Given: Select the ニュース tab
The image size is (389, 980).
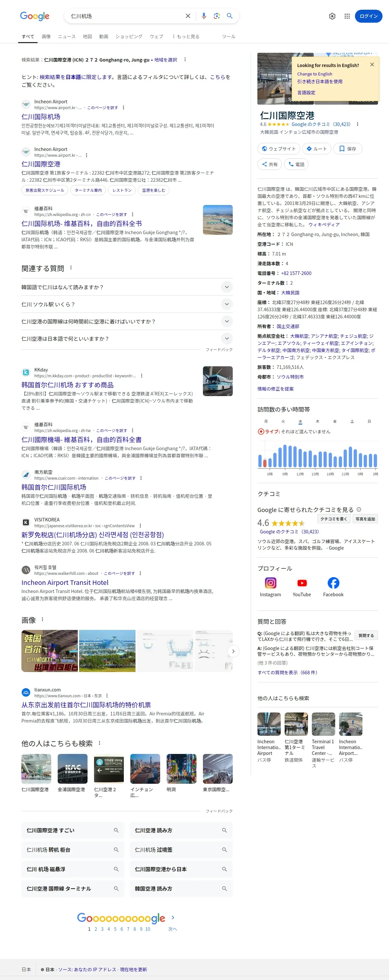Looking at the screenshot, I should (66, 37).
